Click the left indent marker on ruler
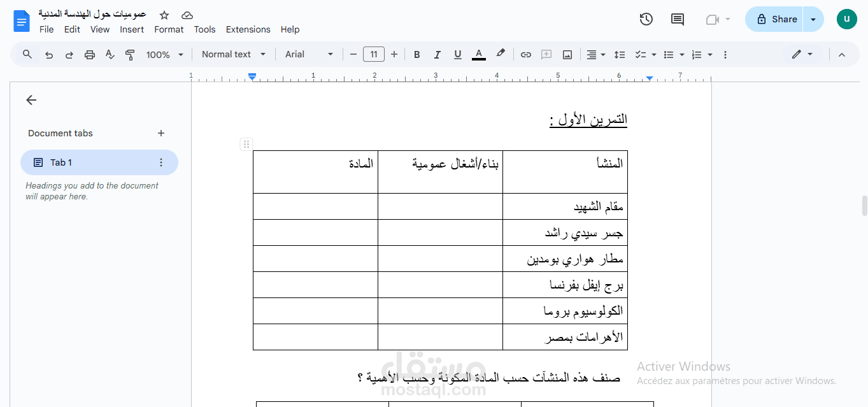 (x=252, y=77)
